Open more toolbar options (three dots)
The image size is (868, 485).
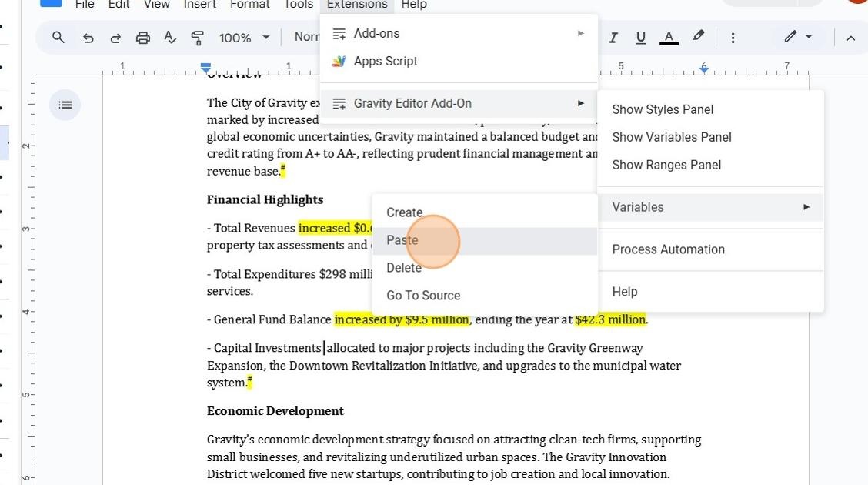733,38
